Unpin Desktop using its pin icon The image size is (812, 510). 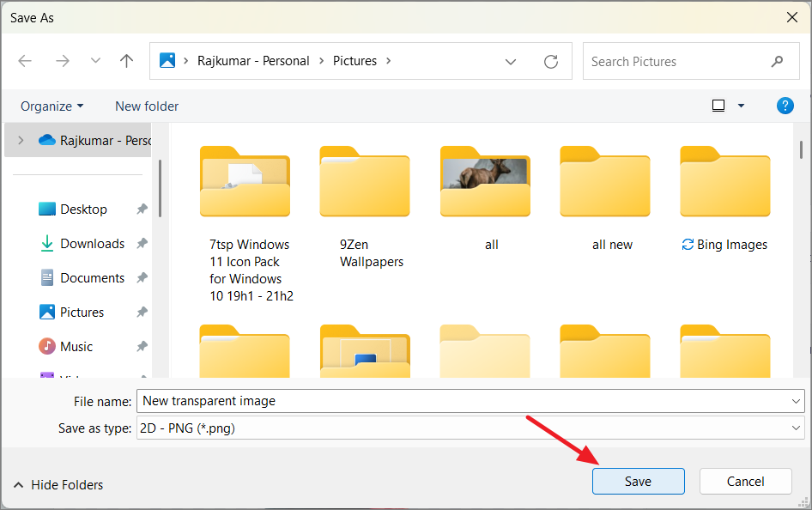click(142, 209)
